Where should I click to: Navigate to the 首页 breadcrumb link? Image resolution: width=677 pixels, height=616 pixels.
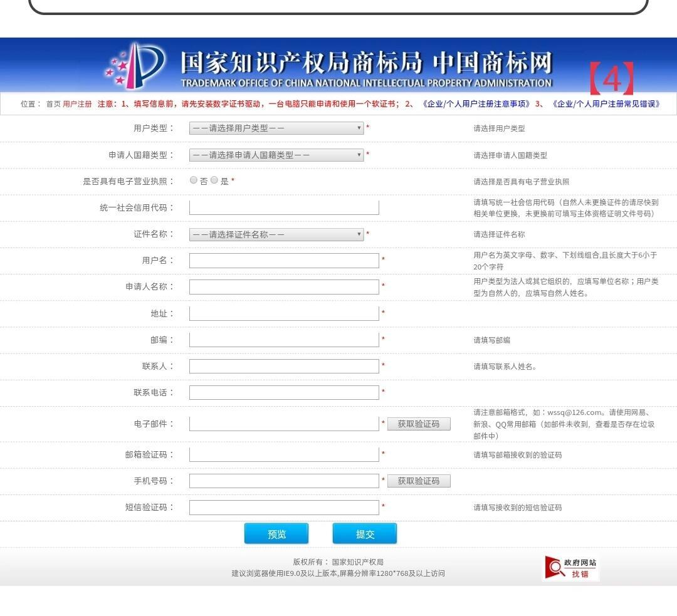52,105
